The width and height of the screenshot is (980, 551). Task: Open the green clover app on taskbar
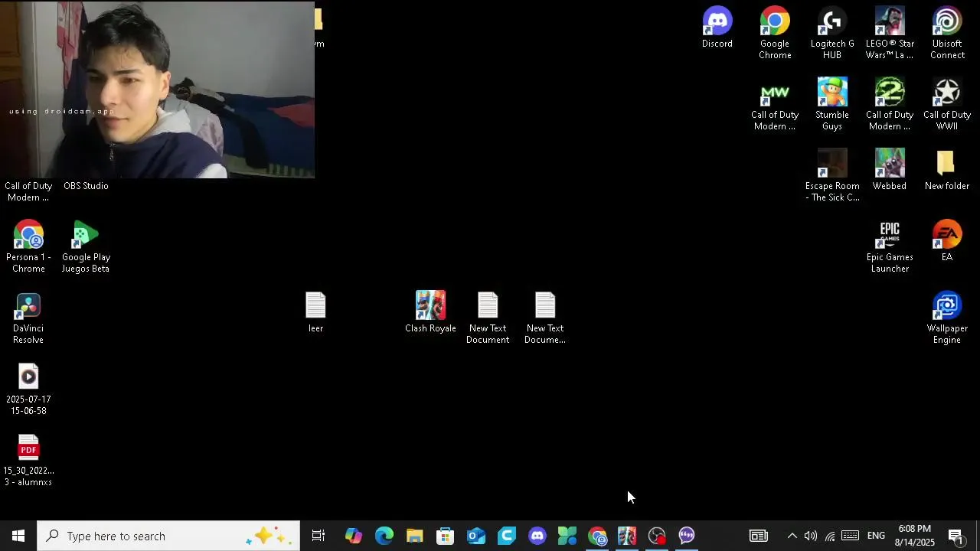click(567, 536)
